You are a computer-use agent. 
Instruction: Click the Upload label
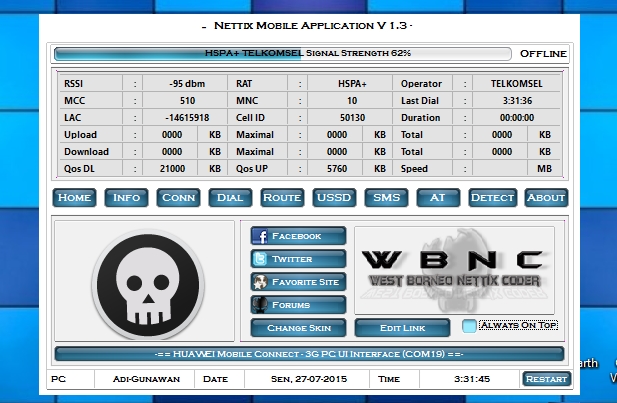tap(80, 135)
